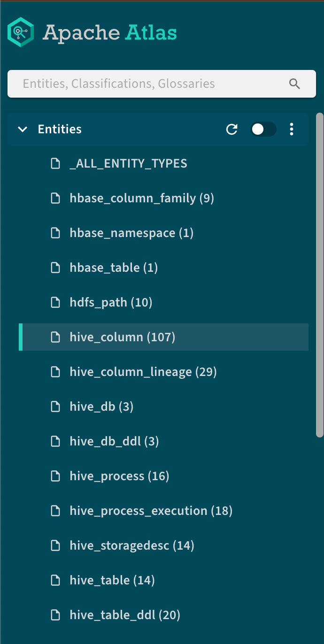Click the file icon beside hdfs_path
Screen dimensions: 324x644
(x=55, y=302)
